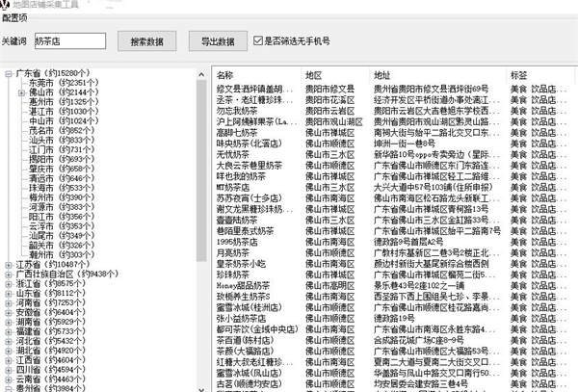
Task: Click the 搜索数据 button
Action: point(147,41)
